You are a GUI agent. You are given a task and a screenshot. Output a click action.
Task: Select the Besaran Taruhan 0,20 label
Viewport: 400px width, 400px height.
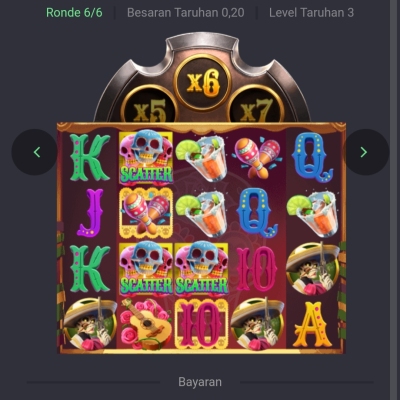tap(186, 13)
